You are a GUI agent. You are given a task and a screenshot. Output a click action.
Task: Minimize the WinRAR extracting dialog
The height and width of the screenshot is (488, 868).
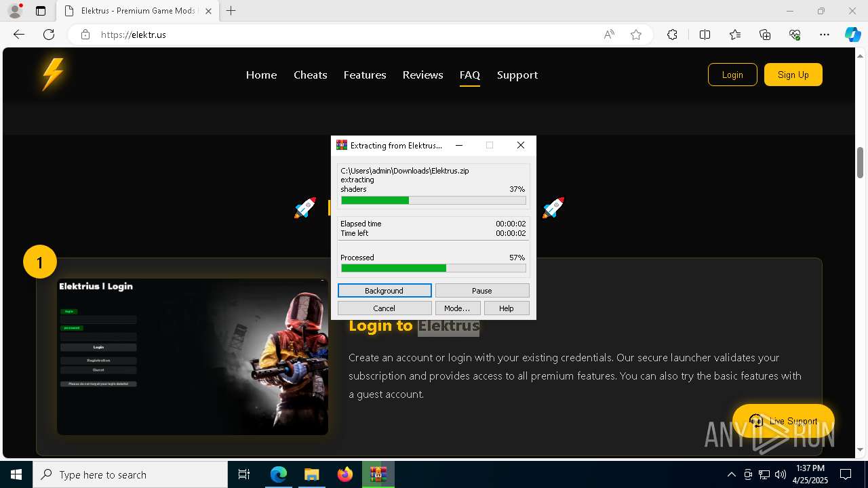pos(459,145)
